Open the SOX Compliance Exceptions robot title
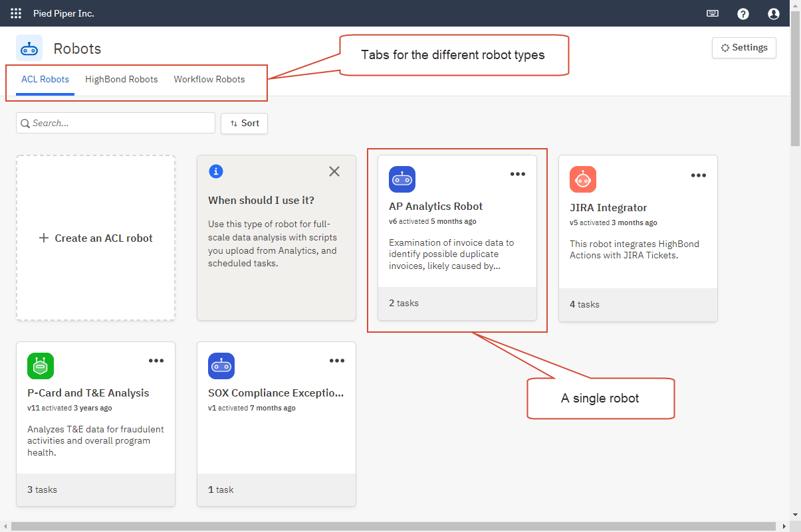The width and height of the screenshot is (801, 532). pos(277,393)
